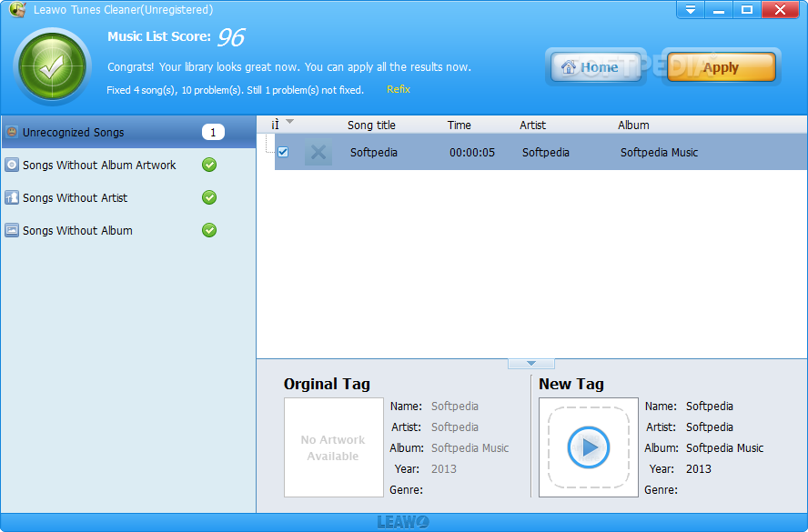Viewport: 808px width, 532px height.
Task: Apply all fixed results
Action: tap(721, 67)
